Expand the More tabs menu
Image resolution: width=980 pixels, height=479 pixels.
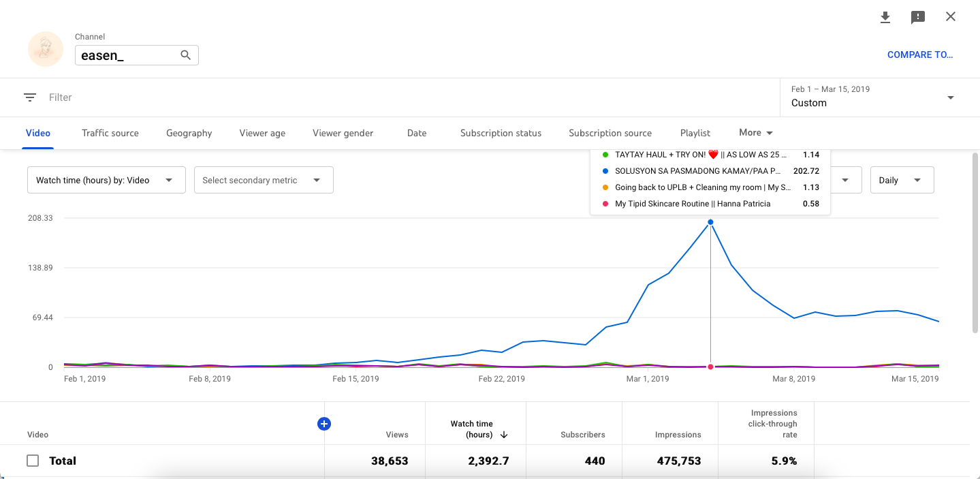[756, 133]
